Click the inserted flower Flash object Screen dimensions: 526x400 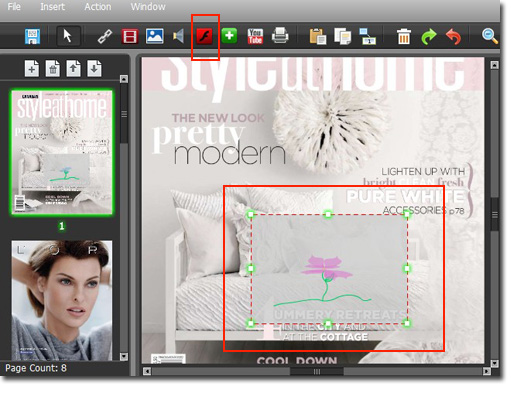329,269
